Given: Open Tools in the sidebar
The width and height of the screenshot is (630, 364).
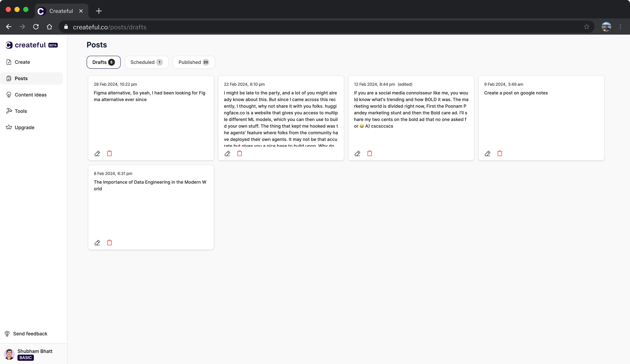Looking at the screenshot, I should [x=32, y=111].
